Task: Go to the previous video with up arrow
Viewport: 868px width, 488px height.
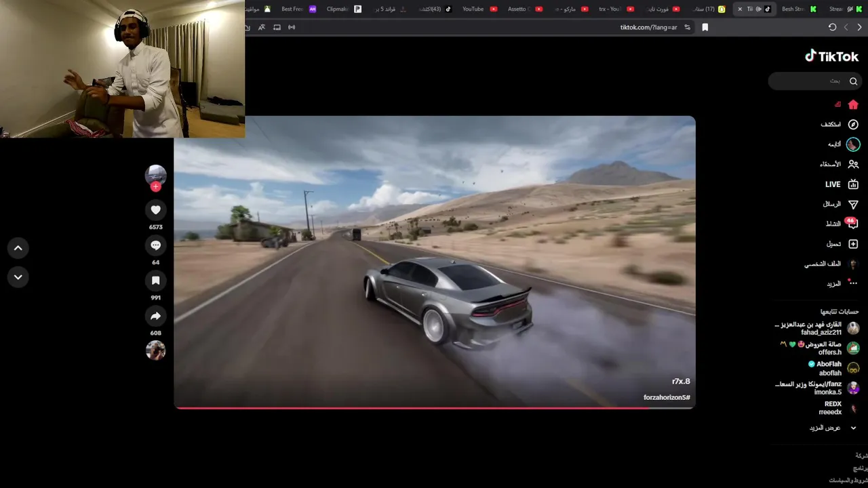Action: [x=18, y=248]
